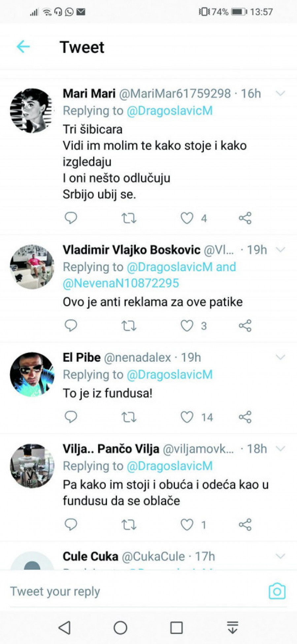Reply to Mari Mari's tweet
This screenshot has height=644, width=297.
(71, 218)
